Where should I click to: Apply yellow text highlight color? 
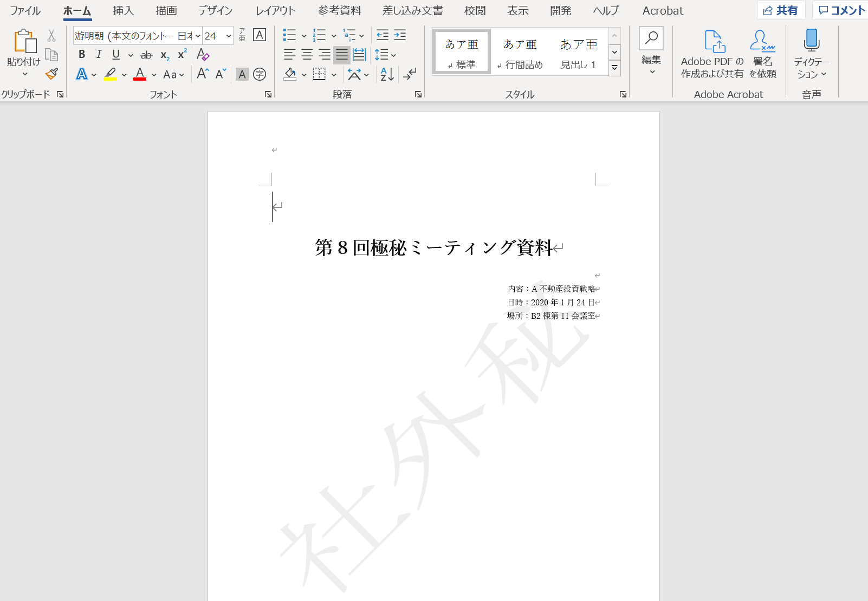[111, 74]
